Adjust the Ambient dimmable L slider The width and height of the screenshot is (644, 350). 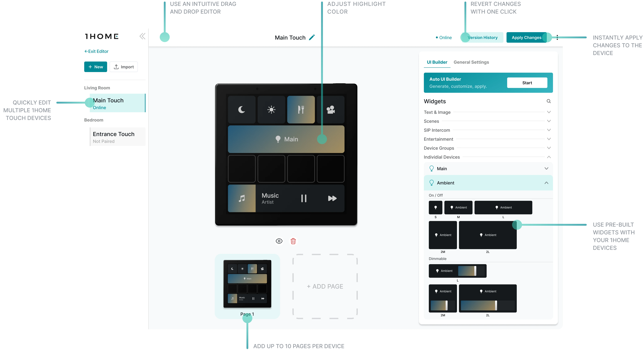tap(471, 271)
